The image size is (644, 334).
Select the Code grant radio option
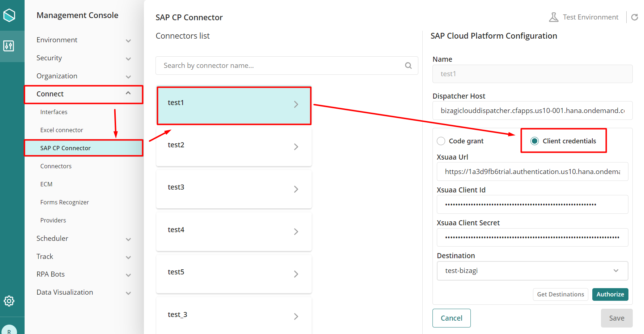441,141
